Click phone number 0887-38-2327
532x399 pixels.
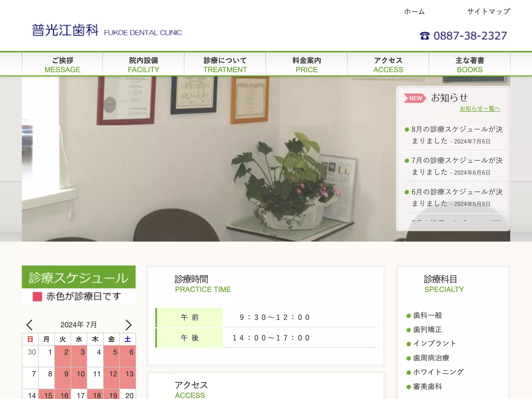click(470, 36)
